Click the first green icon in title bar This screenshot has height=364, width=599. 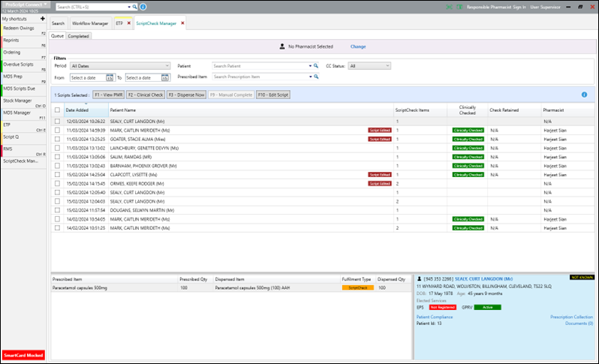[x=449, y=7]
